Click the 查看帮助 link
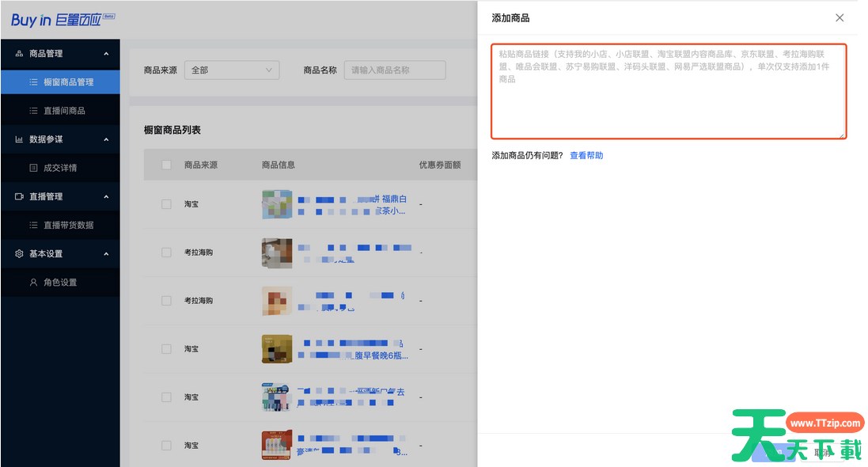868x467 pixels. (x=586, y=156)
